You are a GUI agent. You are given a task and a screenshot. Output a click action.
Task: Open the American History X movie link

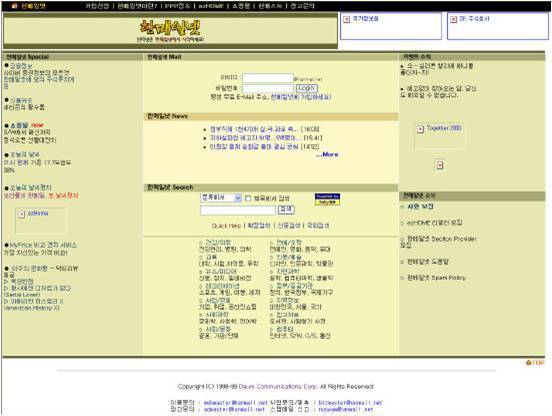[33, 305]
